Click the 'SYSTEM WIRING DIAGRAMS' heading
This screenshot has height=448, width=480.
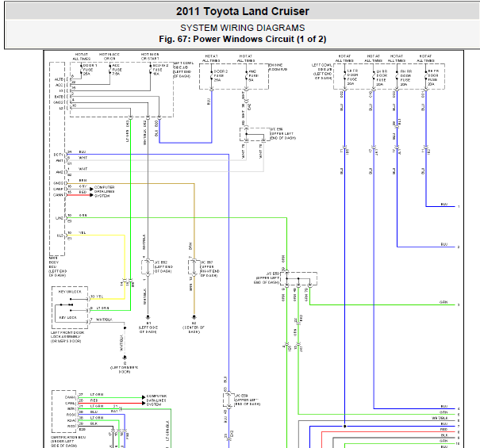[x=243, y=28]
